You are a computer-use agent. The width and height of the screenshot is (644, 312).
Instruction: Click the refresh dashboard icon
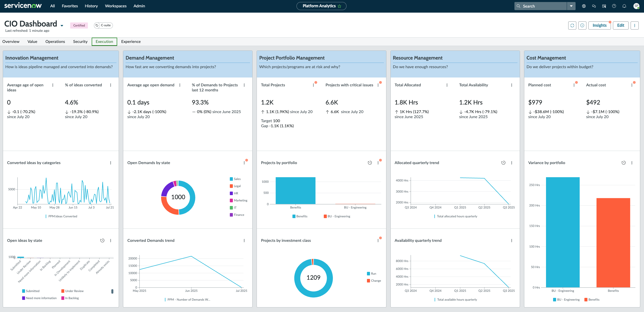click(572, 25)
